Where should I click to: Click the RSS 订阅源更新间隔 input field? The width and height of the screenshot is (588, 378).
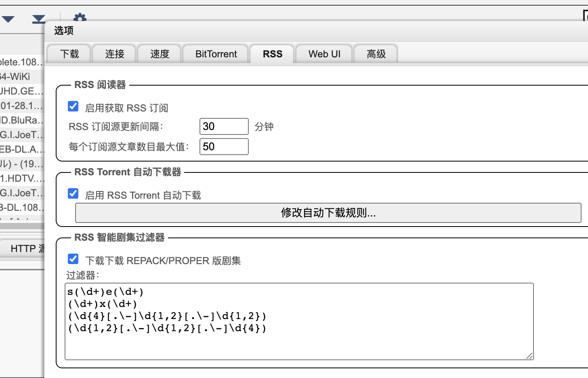pos(224,126)
